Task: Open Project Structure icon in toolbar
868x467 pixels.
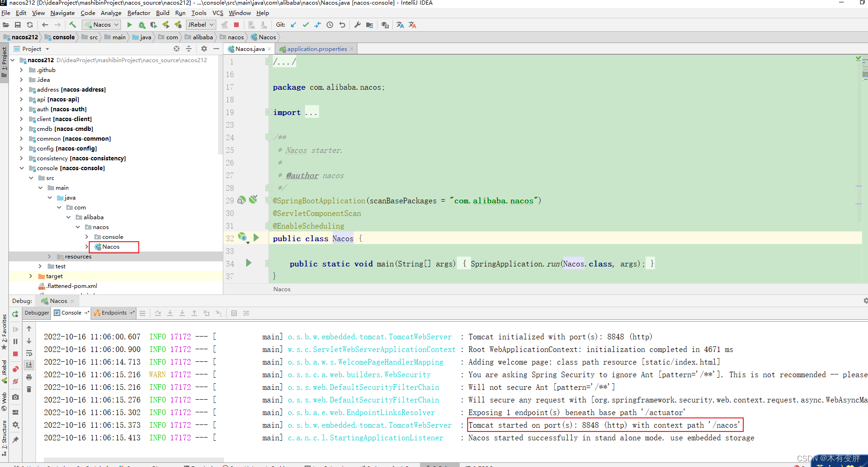Action: (x=370, y=25)
